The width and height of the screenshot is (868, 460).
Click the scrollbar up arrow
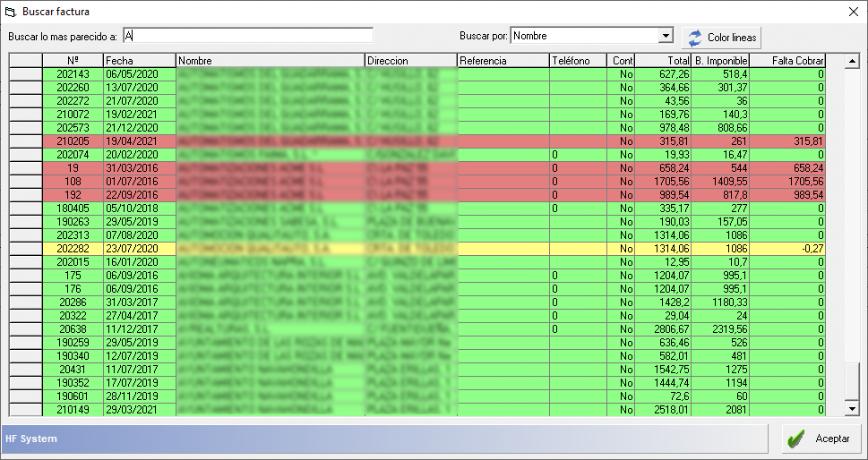[x=851, y=60]
